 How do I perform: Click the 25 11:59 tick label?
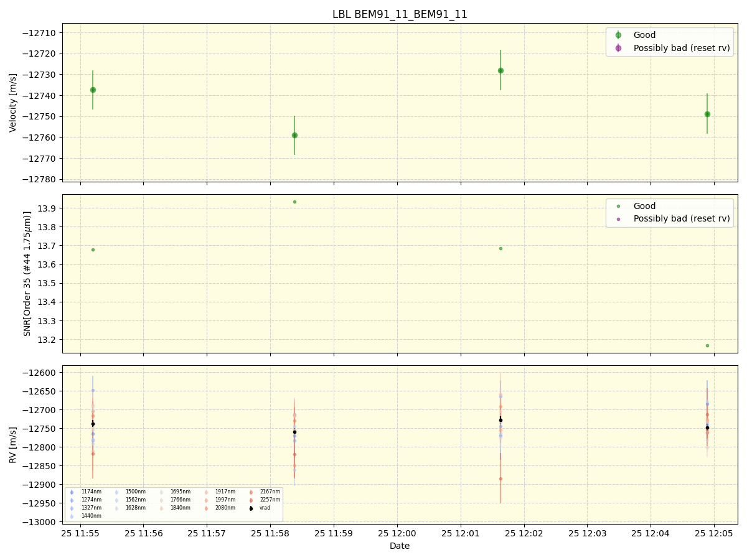[x=334, y=533]
